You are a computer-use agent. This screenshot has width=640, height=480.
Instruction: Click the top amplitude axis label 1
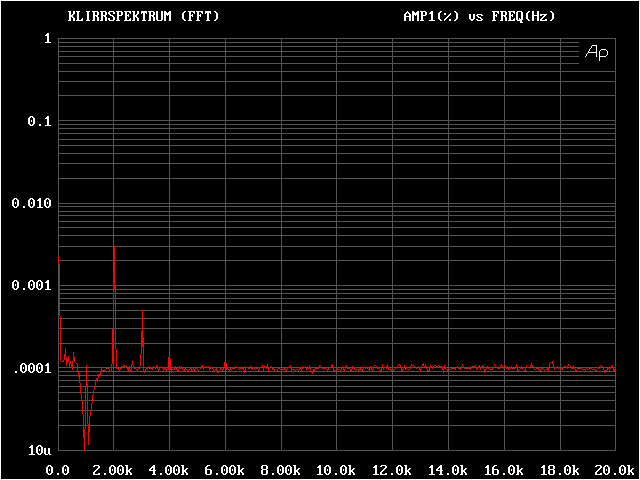[47, 39]
